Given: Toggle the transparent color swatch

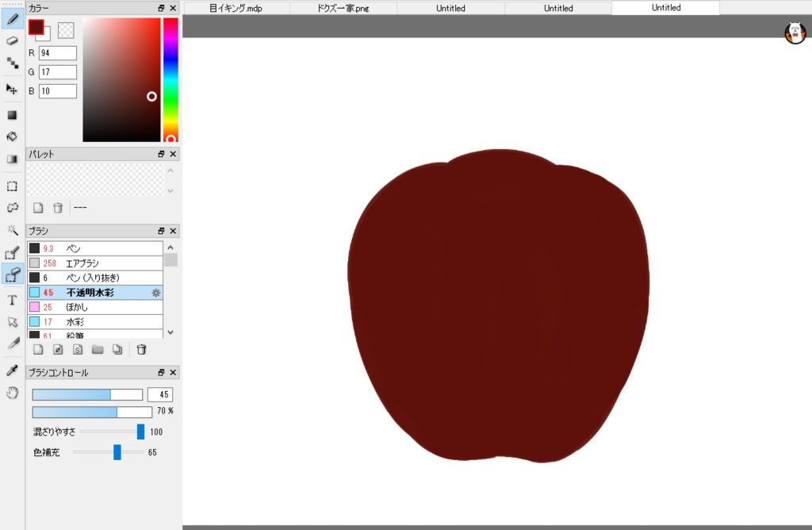Looking at the screenshot, I should click(x=66, y=29).
